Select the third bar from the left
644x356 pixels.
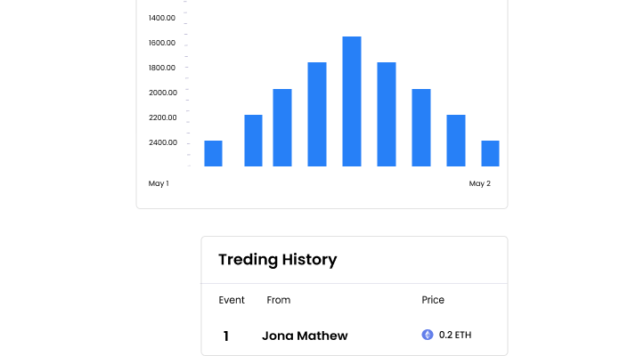click(x=282, y=127)
